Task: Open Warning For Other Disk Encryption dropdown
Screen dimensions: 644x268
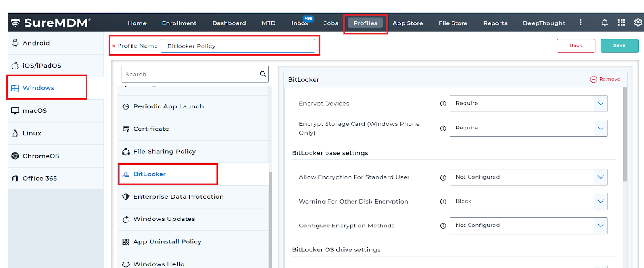Action: [528, 202]
